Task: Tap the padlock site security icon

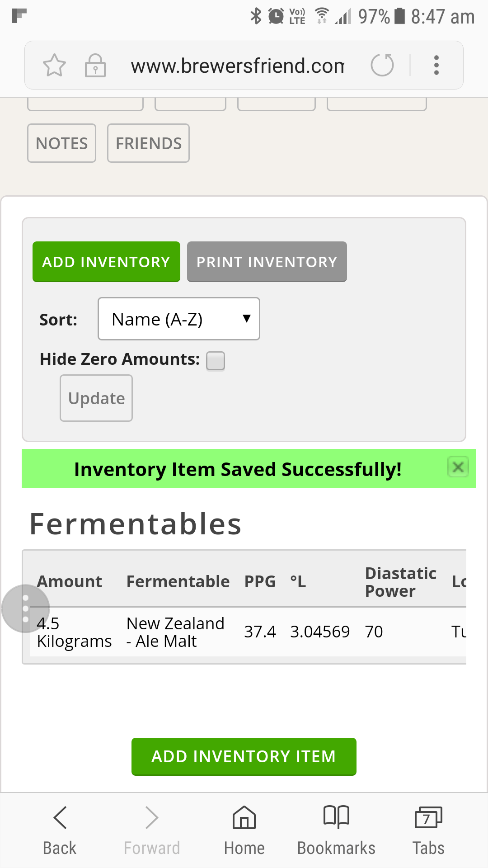Action: [x=95, y=65]
